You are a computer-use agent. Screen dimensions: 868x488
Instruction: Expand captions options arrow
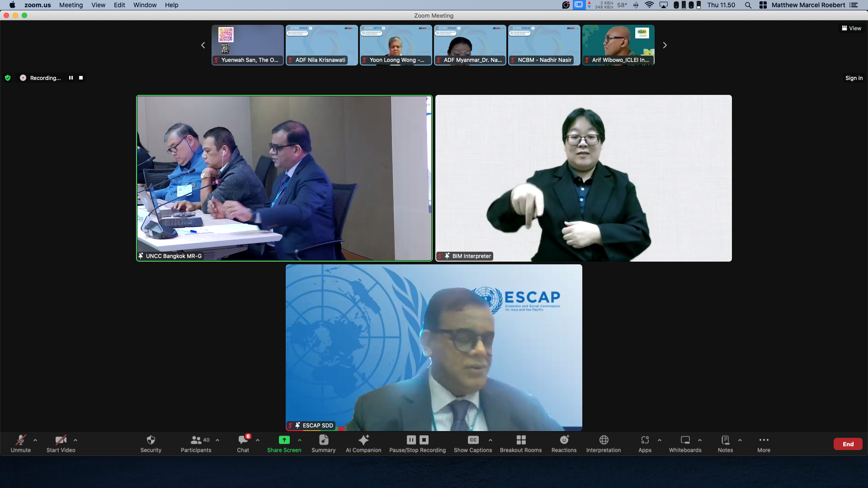[491, 440]
